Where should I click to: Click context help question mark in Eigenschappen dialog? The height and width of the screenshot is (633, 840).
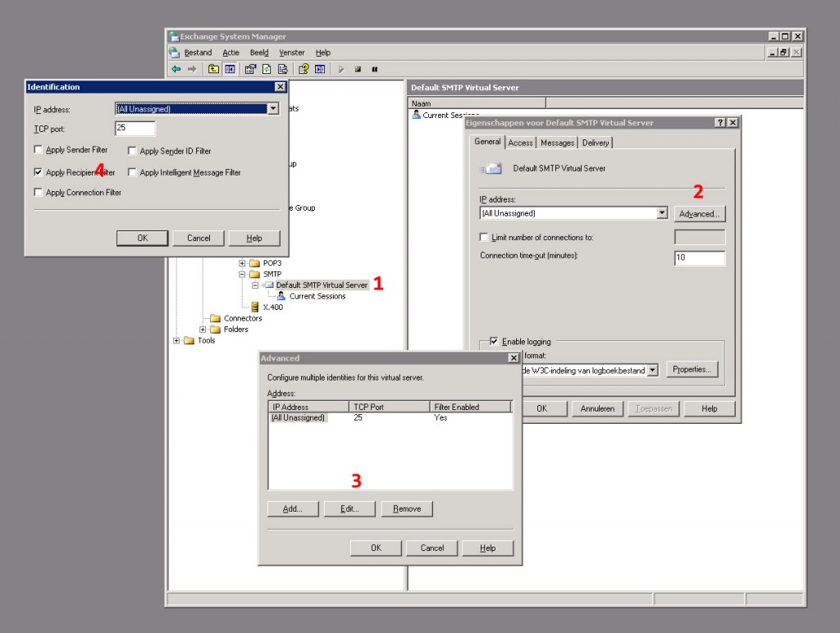[x=720, y=123]
